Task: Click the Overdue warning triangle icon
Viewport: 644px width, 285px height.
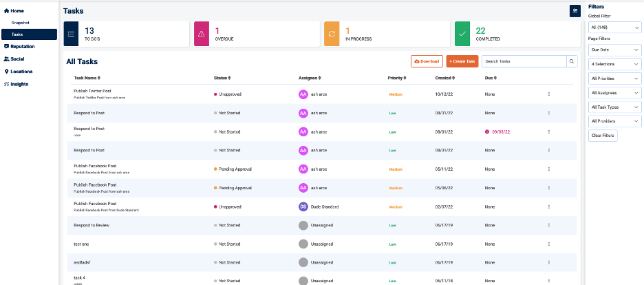Action: pyautogui.click(x=202, y=34)
